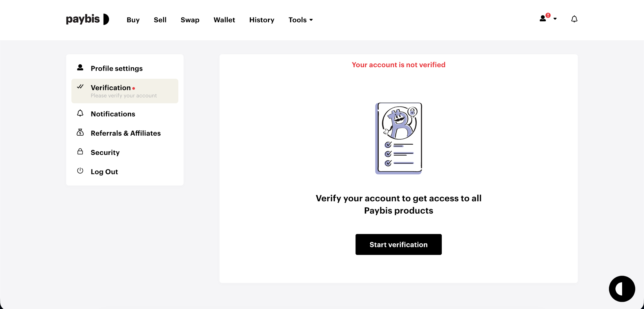Click the notification bell icon in header
The image size is (644, 309).
tap(574, 19)
